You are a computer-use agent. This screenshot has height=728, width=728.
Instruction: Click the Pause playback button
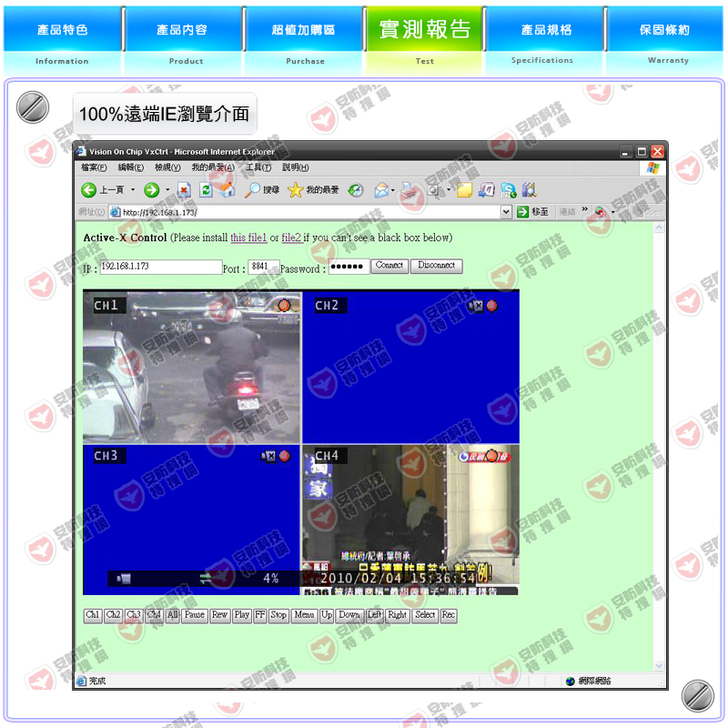coord(195,615)
